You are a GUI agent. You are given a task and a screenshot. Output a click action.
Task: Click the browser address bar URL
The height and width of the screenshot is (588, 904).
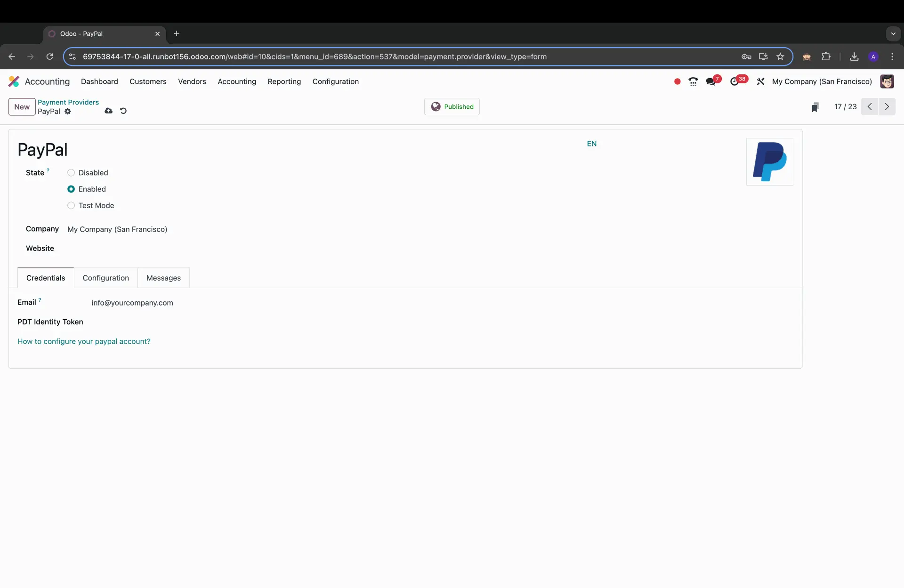pos(315,56)
